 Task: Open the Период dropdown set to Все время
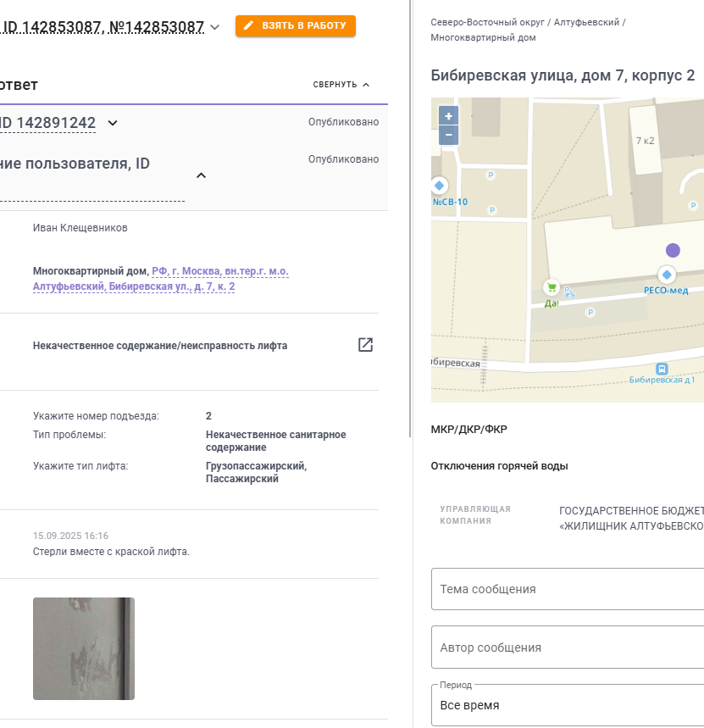(568, 705)
